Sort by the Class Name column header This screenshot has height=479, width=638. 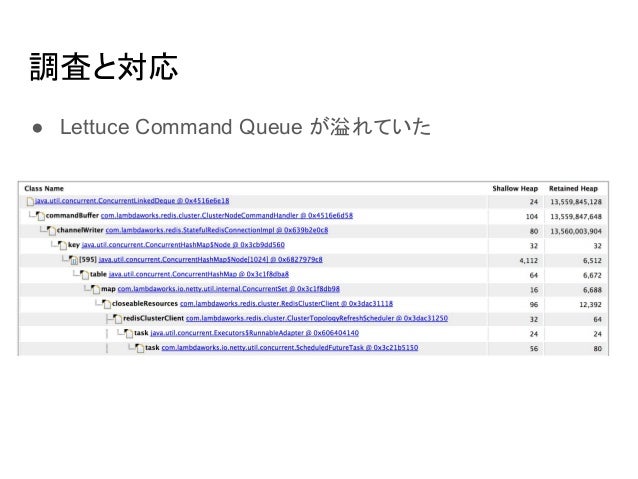[x=44, y=188]
